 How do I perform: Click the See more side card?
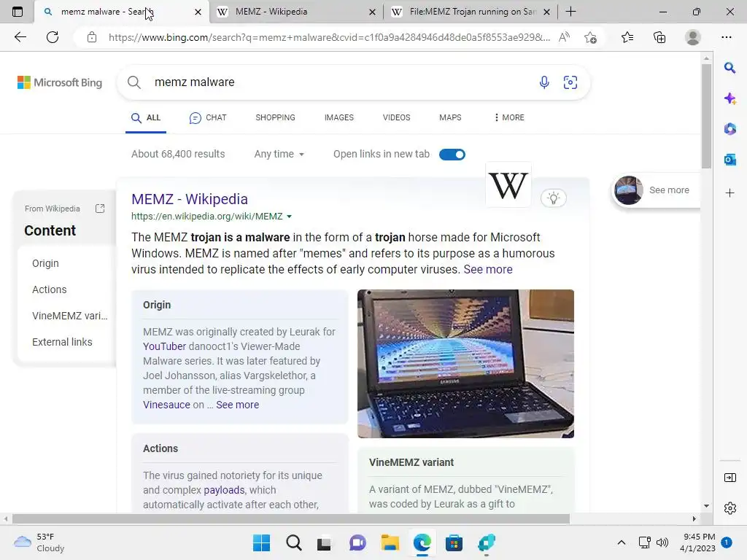pyautogui.click(x=656, y=190)
